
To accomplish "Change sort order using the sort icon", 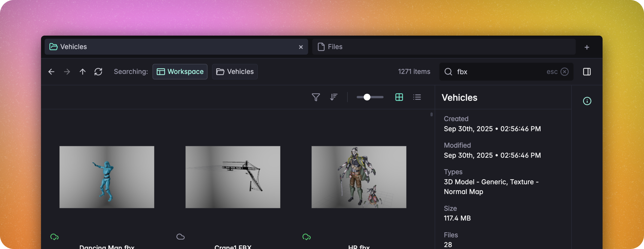I will (334, 97).
